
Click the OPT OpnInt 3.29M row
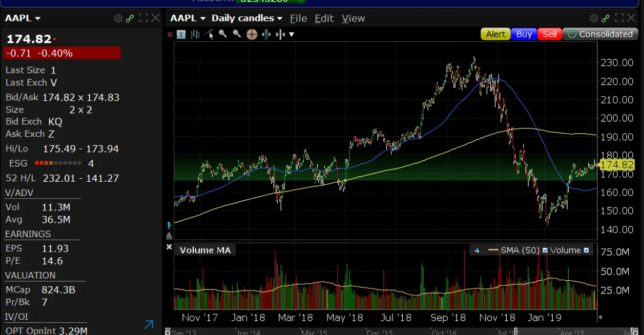pyautogui.click(x=46, y=331)
